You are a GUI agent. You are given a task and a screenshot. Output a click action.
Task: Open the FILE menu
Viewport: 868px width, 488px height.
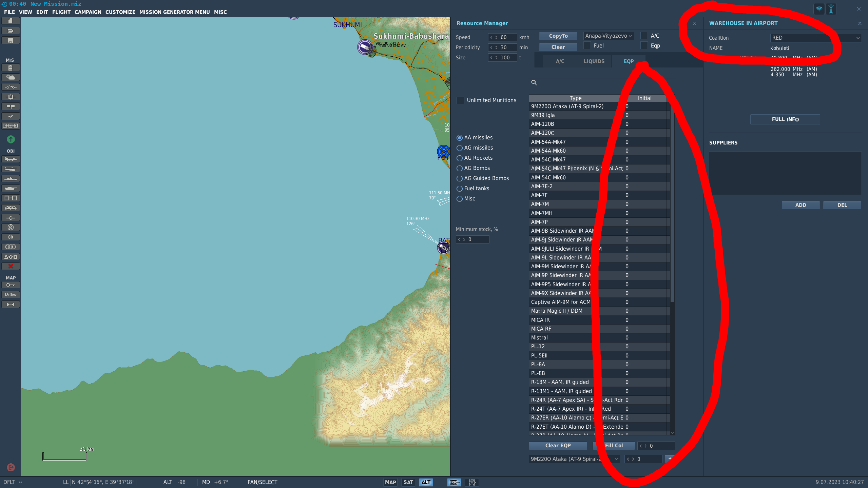(x=9, y=12)
